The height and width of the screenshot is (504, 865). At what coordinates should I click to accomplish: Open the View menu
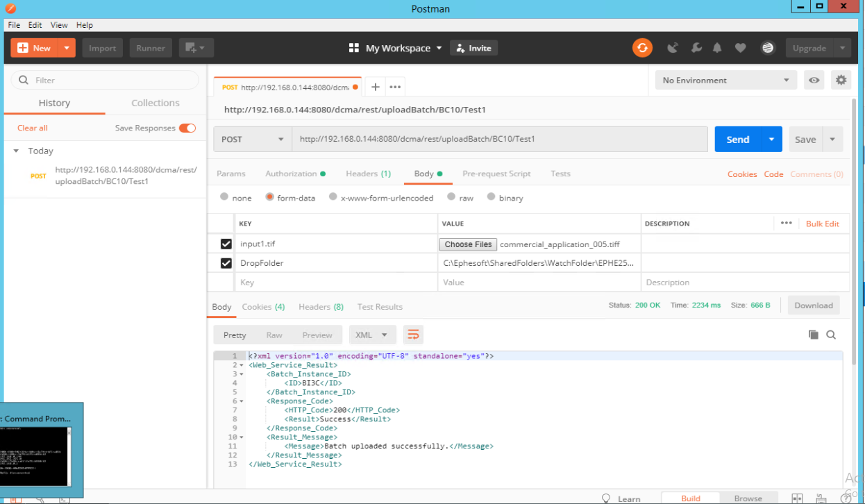[59, 25]
